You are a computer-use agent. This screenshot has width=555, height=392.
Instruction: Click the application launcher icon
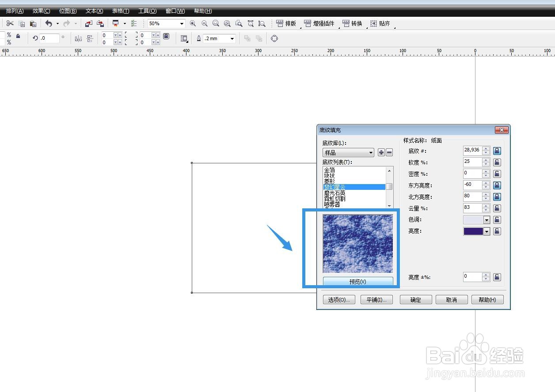tap(116, 23)
